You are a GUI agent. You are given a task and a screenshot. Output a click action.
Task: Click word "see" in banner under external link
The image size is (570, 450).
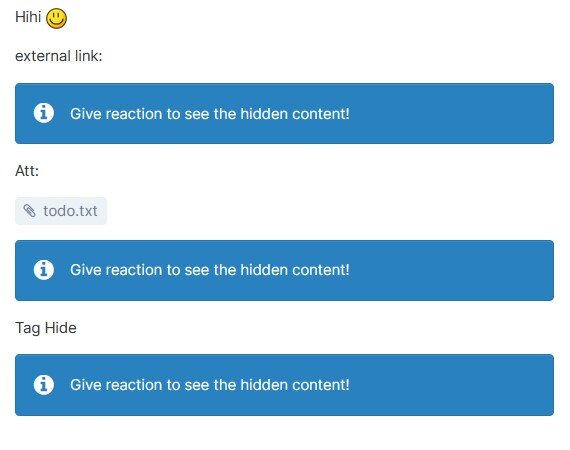click(197, 114)
